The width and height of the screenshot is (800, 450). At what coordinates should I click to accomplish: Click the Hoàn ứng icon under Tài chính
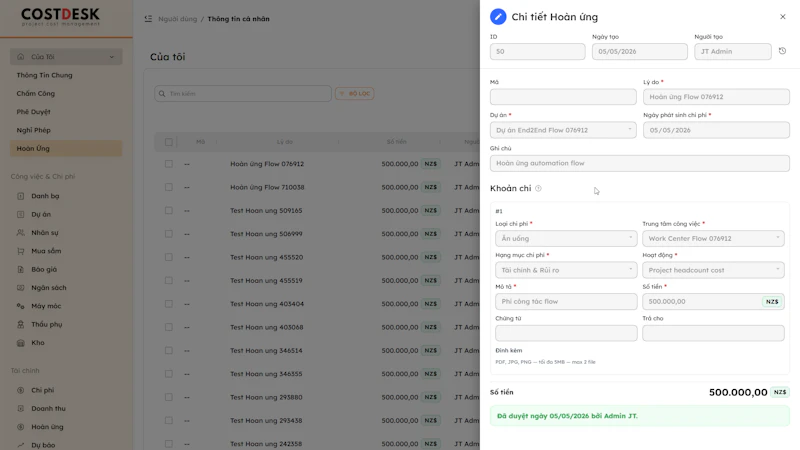coord(20,427)
